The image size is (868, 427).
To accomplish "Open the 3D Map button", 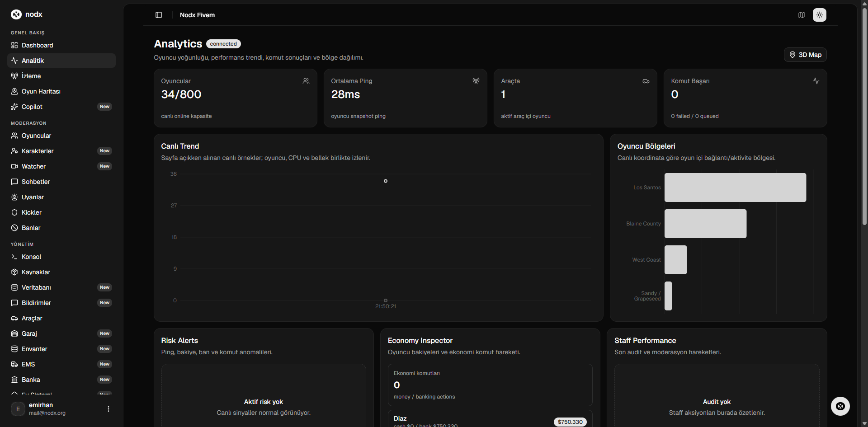I will click(805, 55).
